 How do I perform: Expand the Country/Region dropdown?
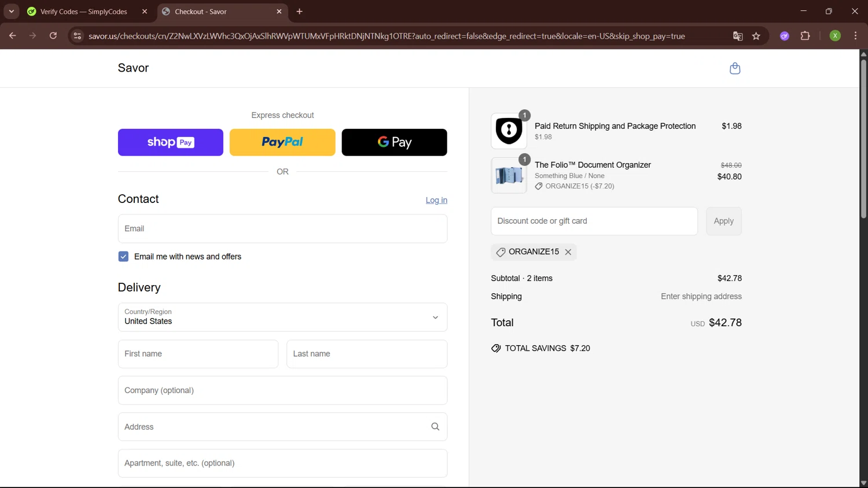click(282, 317)
